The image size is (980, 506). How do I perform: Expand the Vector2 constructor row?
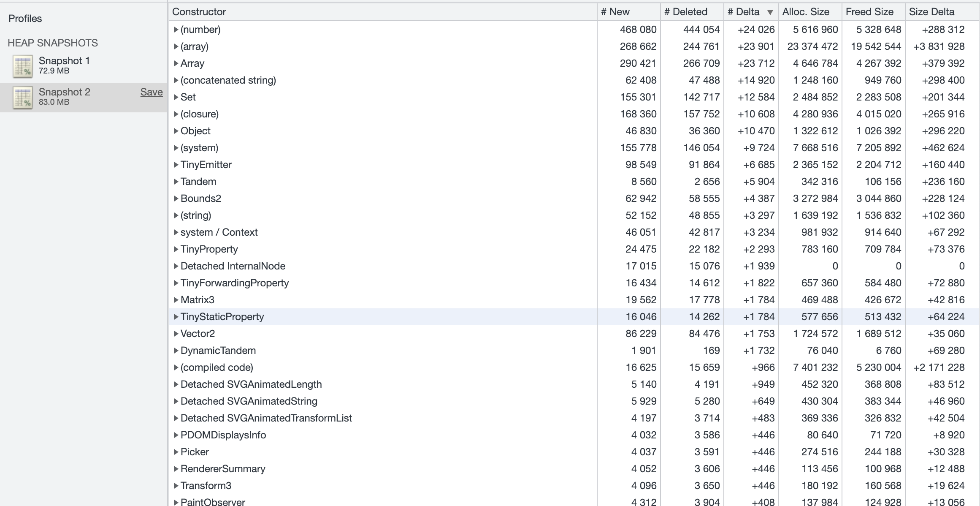[x=176, y=333]
